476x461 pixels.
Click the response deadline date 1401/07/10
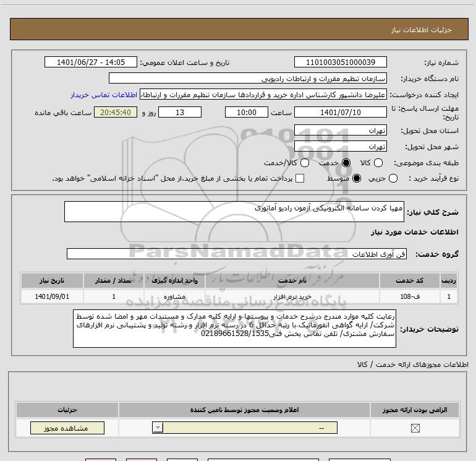tap(340, 112)
